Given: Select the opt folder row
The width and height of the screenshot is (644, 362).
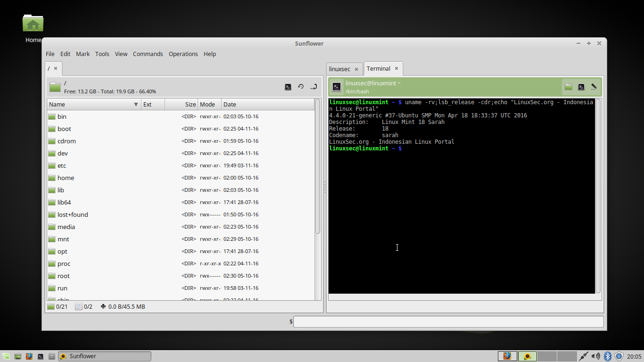Looking at the screenshot, I should [x=181, y=251].
